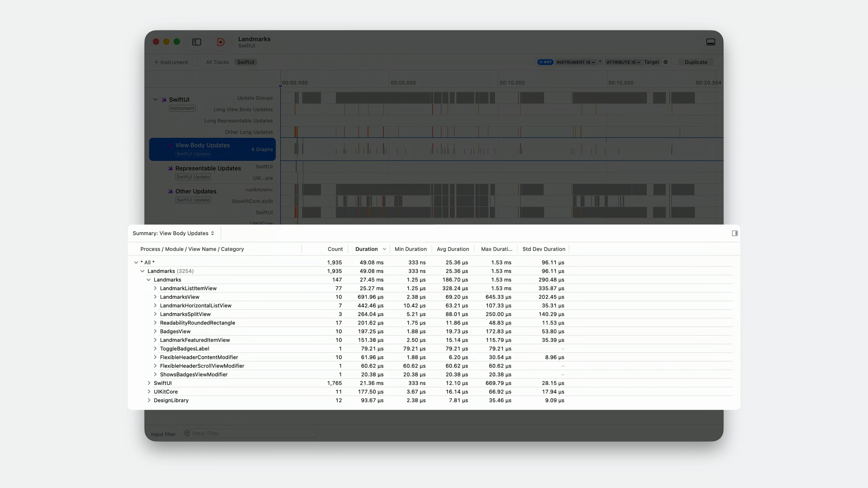Remove the Target filter token
Image resolution: width=868 pixels, height=488 pixels.
[665, 62]
